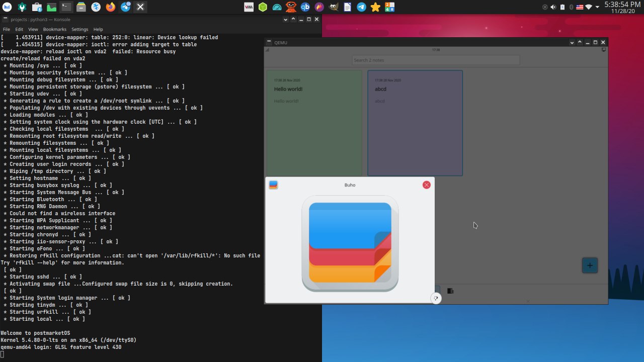Open the Help menu in Konsole
644x362 pixels.
tap(98, 29)
